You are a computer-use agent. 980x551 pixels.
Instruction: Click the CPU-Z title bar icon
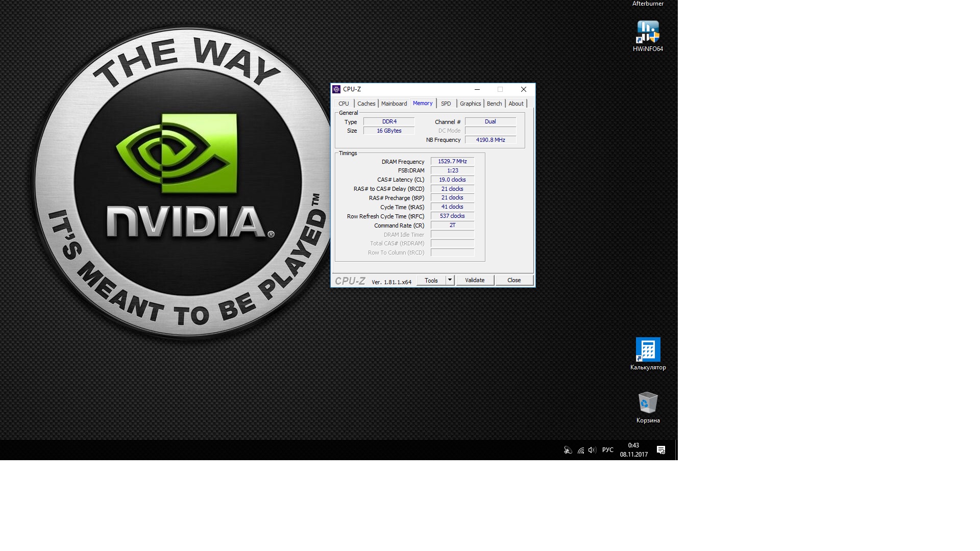pyautogui.click(x=336, y=89)
